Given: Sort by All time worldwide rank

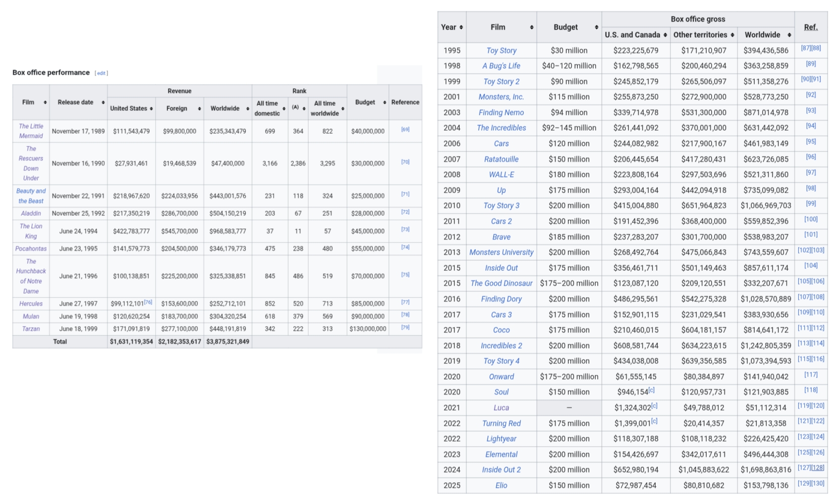Looking at the screenshot, I should 343,108.
